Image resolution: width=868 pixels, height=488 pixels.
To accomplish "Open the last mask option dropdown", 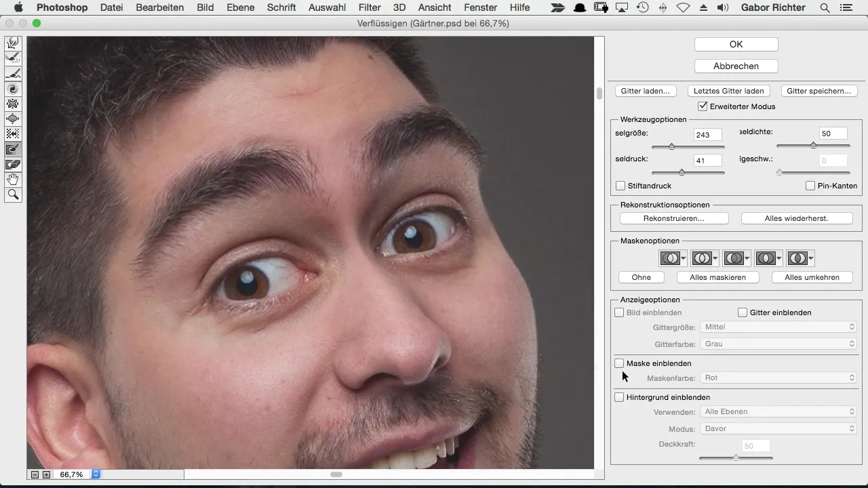I will coord(800,258).
